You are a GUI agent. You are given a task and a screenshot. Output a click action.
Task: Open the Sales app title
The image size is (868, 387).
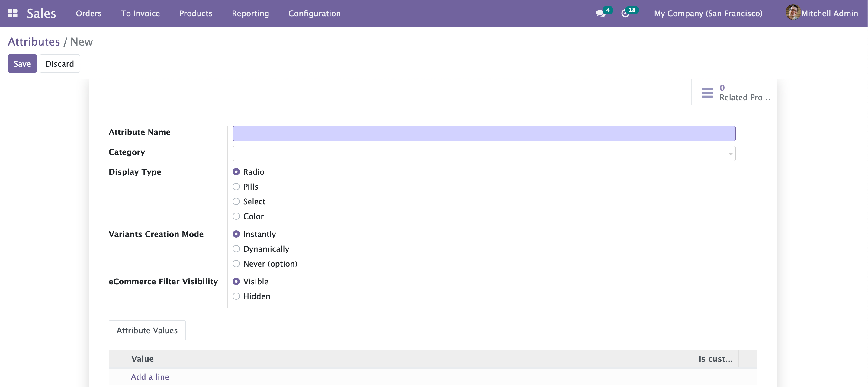point(41,14)
